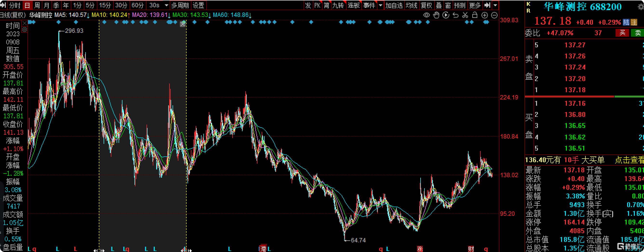Click the zoom in plus icon
This screenshot has height=252, width=644.
(x=484, y=15)
